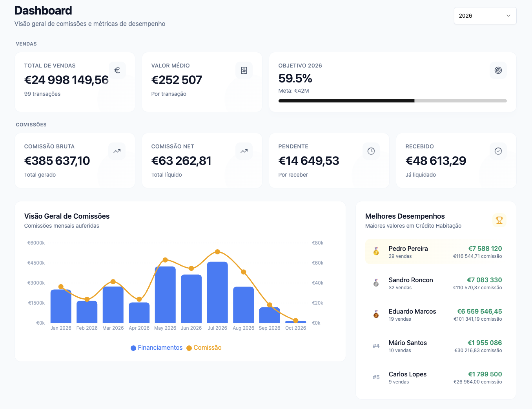Image resolution: width=532 pixels, height=409 pixels.
Task: Click the chevron arrow of year selector
Action: pyautogui.click(x=508, y=16)
